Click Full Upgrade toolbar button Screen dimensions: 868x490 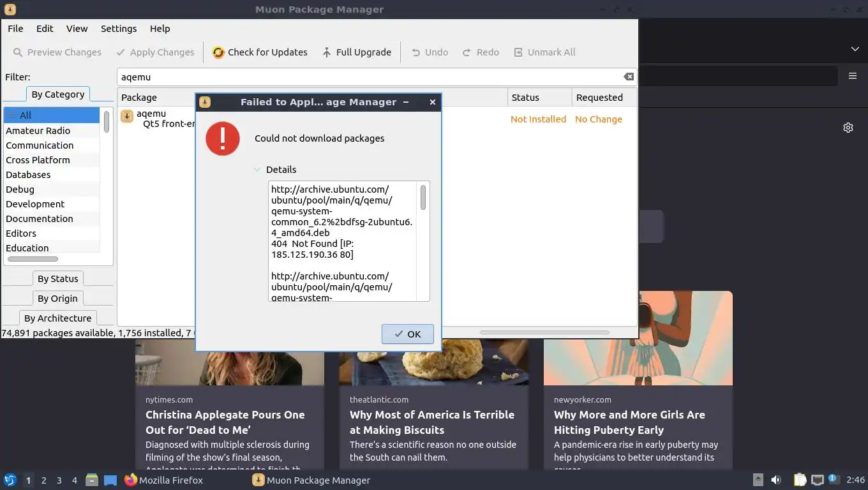click(x=356, y=52)
